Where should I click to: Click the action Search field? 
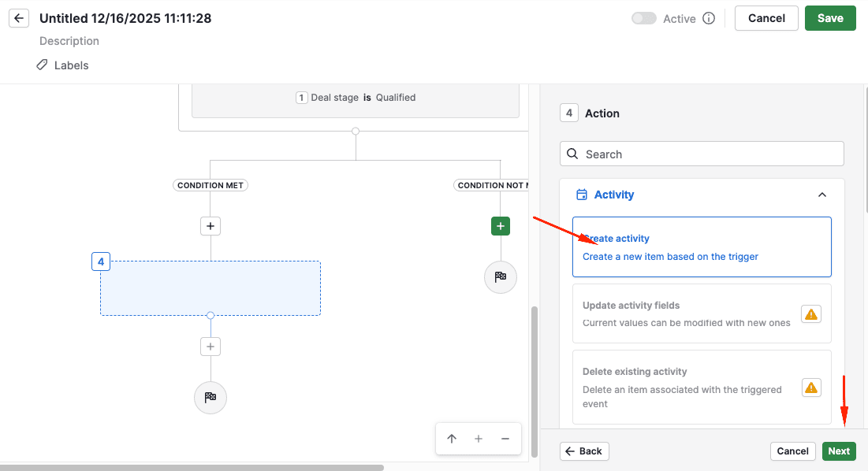pyautogui.click(x=702, y=154)
